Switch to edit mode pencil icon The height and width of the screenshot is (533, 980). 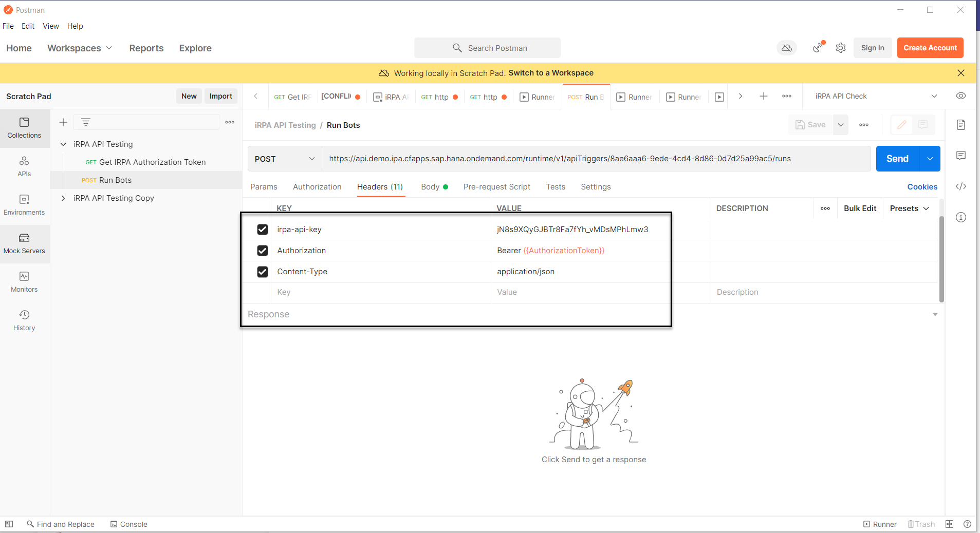coord(902,125)
